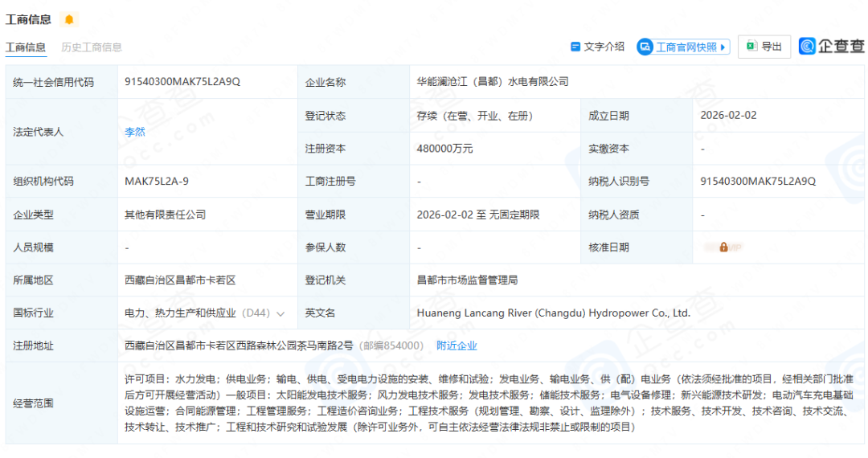Viewport: 868px width, 458px height.
Task: Click the green Excel icon beside 导出
Action: pos(751,47)
